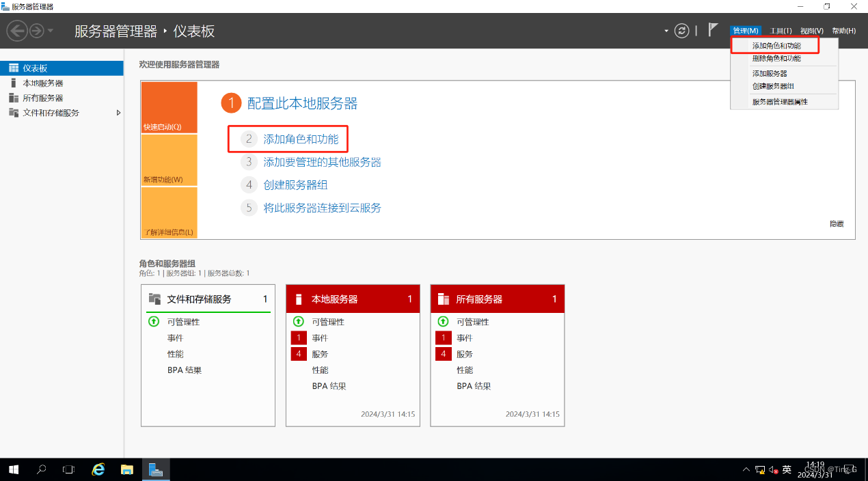Click the 本地服务器 server icon on red tile

coord(299,299)
